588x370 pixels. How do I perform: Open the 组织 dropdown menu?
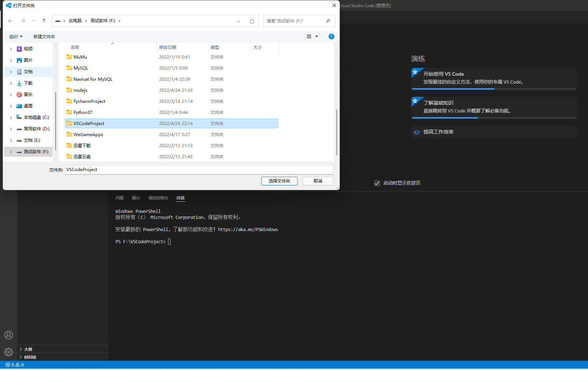click(16, 37)
